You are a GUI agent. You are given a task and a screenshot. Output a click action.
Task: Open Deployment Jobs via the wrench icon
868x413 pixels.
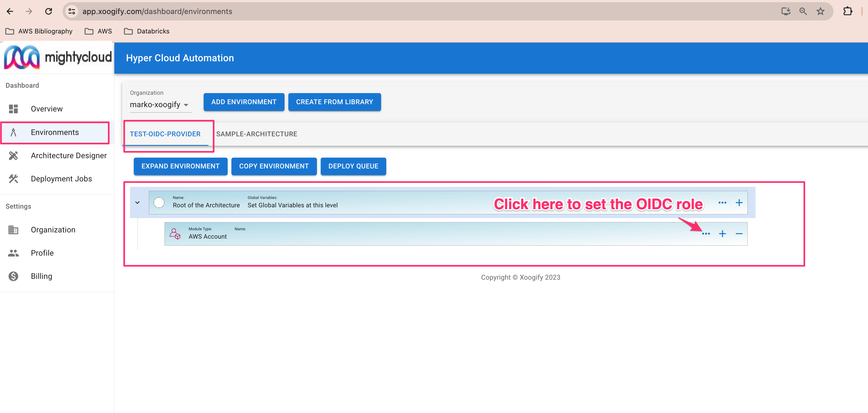coord(13,179)
